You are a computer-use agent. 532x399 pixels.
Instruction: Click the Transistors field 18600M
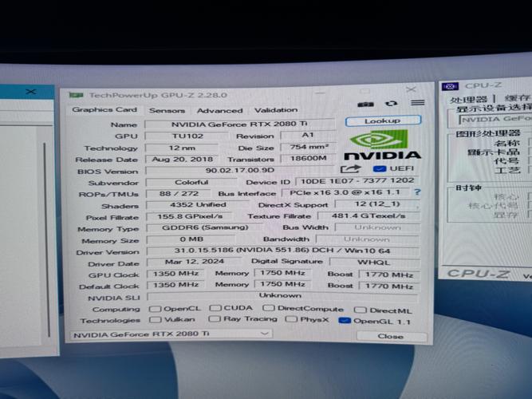pos(308,159)
